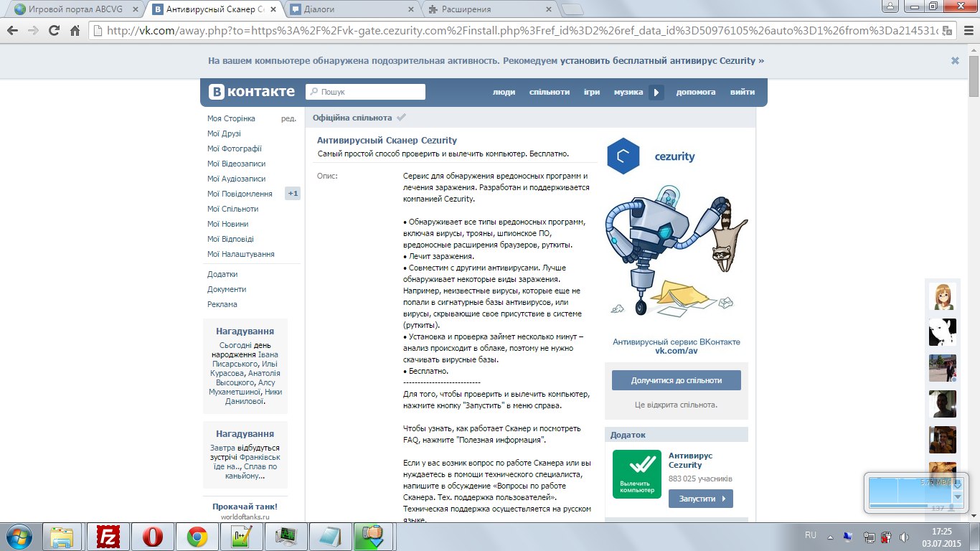Click the download speed widget dropdown arrow
Viewport: 980px width, 551px height.
pos(957,496)
